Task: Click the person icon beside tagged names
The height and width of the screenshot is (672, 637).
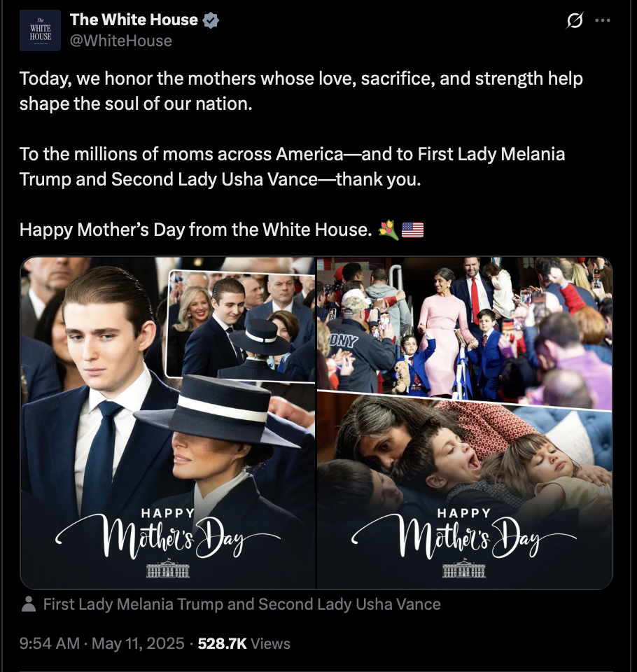Action: 29,604
